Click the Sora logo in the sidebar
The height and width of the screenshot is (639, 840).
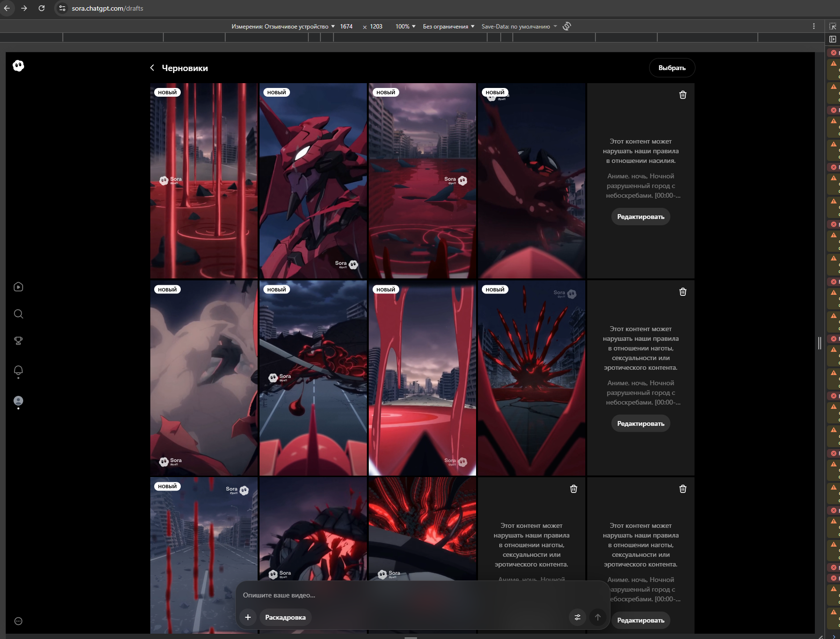[18, 66]
